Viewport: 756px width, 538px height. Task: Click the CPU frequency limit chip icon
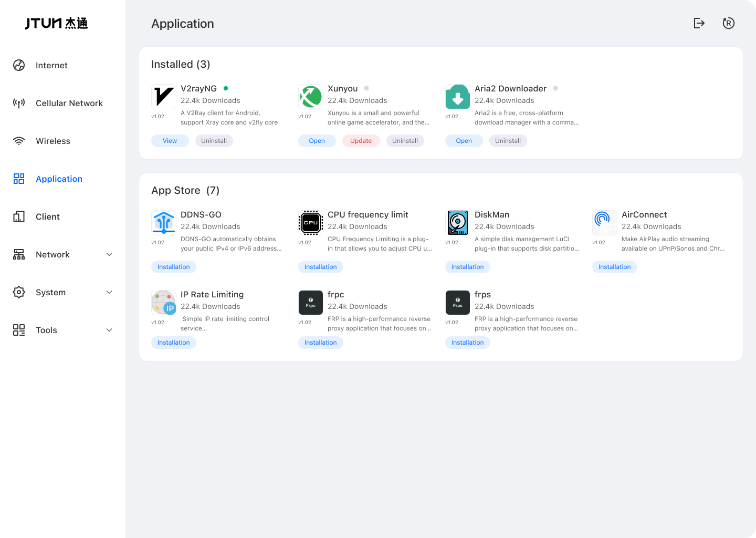pyautogui.click(x=311, y=223)
